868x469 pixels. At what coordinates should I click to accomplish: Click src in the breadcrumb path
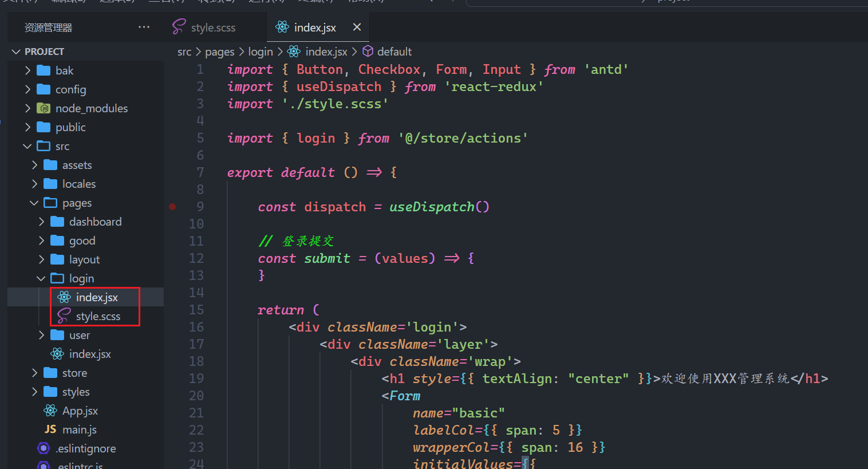pos(184,52)
